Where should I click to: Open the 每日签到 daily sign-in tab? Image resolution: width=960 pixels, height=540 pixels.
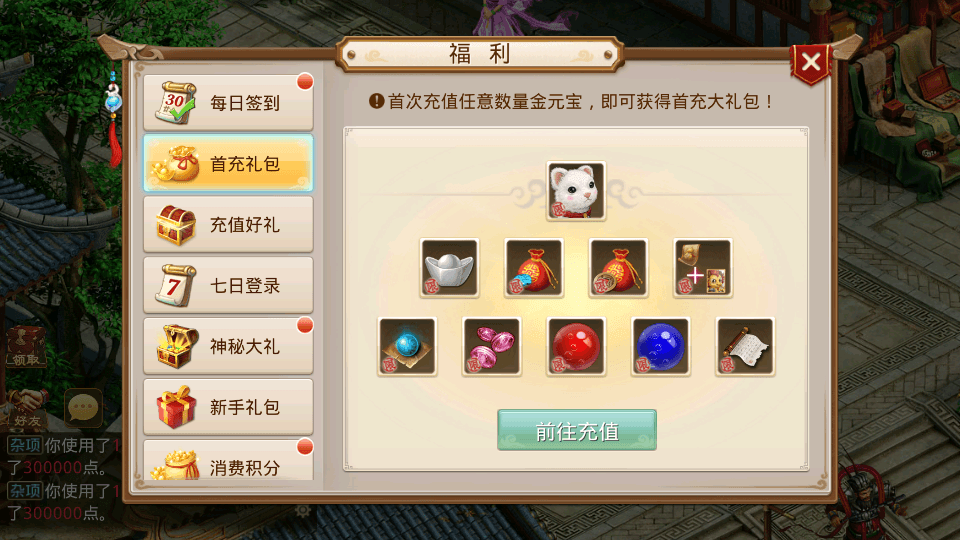tap(228, 103)
